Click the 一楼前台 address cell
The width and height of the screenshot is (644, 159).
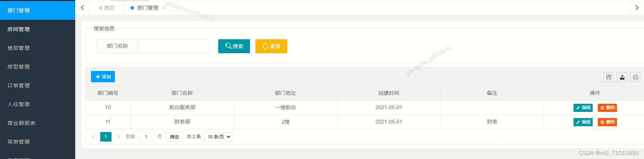(x=286, y=107)
